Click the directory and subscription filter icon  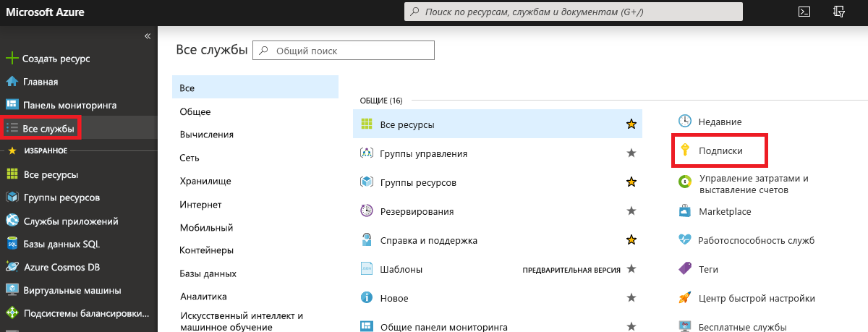tap(840, 12)
